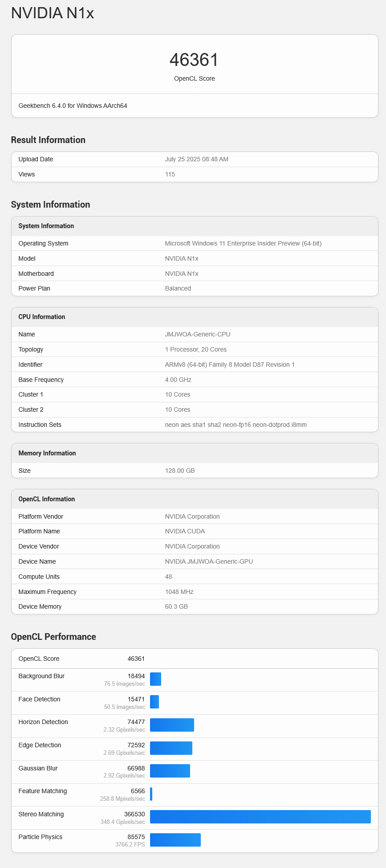Click the Face Detection score bar

154,701
